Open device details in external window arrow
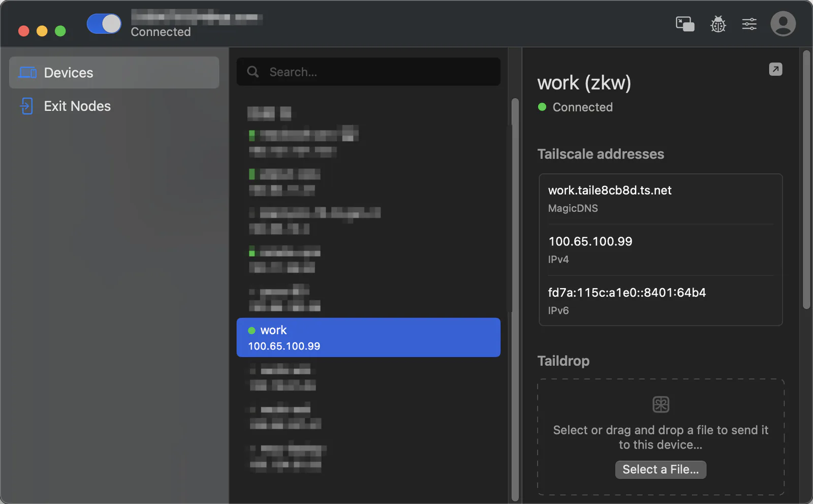 (775, 69)
